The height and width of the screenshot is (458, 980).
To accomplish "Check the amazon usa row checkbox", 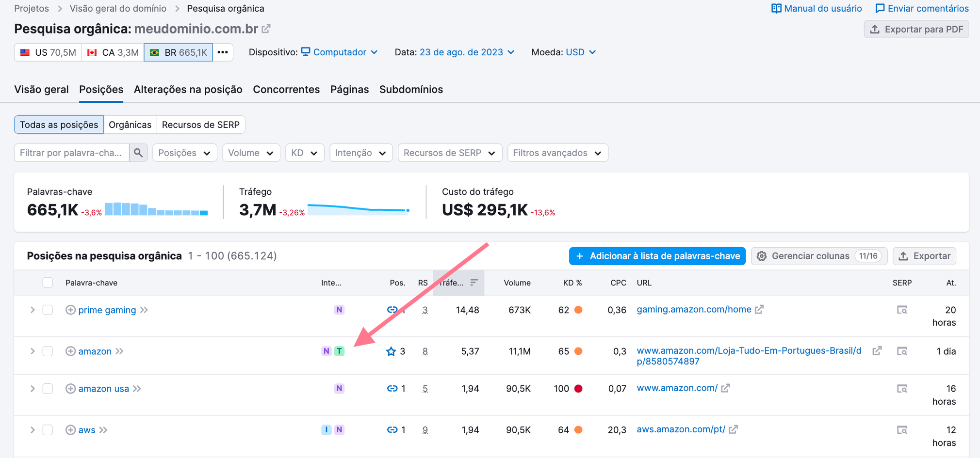I will click(x=48, y=388).
